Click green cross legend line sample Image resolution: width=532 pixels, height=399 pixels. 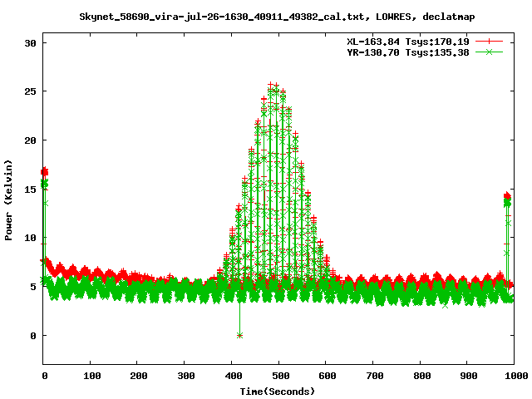coord(489,52)
